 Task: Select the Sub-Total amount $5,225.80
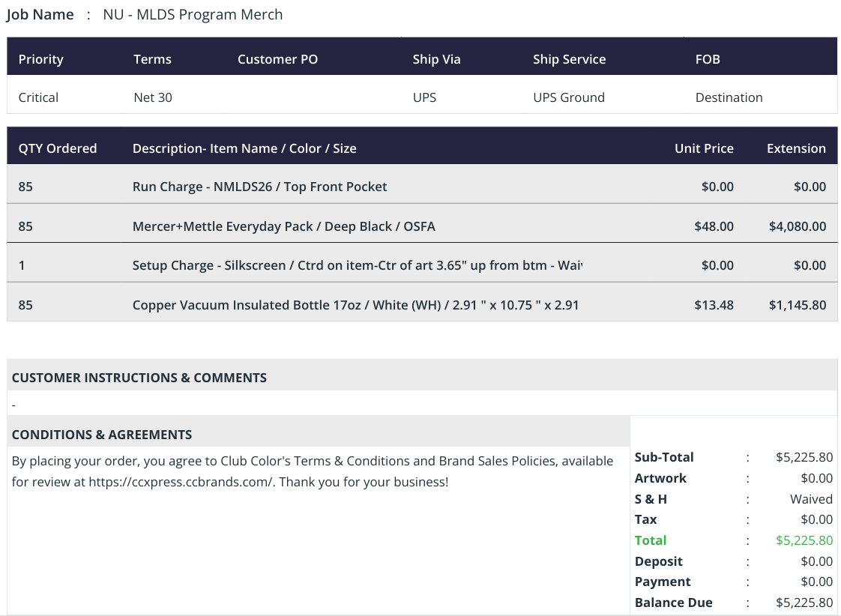click(804, 457)
